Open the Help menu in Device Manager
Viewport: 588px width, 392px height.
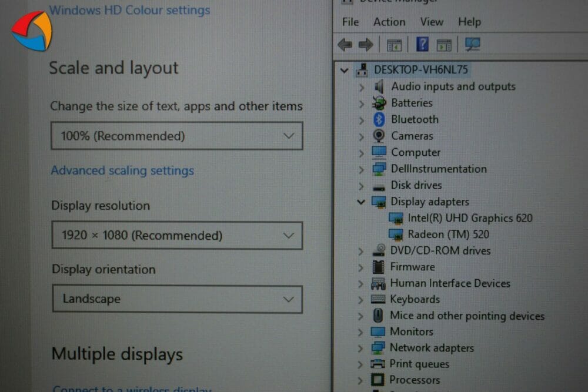point(469,22)
